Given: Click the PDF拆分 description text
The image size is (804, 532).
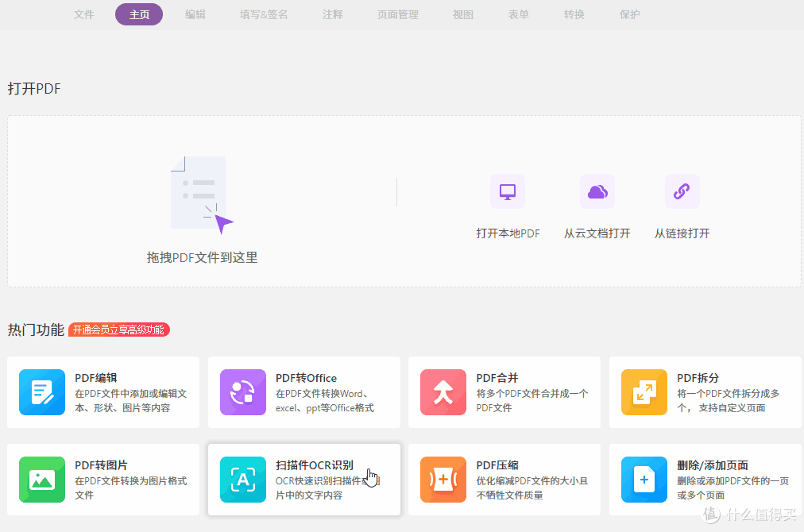Looking at the screenshot, I should [x=728, y=401].
